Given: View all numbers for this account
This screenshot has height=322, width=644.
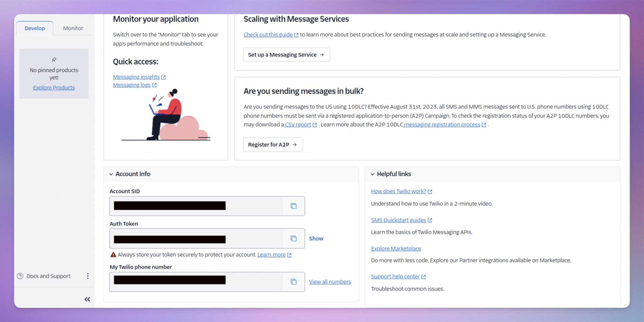Looking at the screenshot, I should [x=330, y=282].
